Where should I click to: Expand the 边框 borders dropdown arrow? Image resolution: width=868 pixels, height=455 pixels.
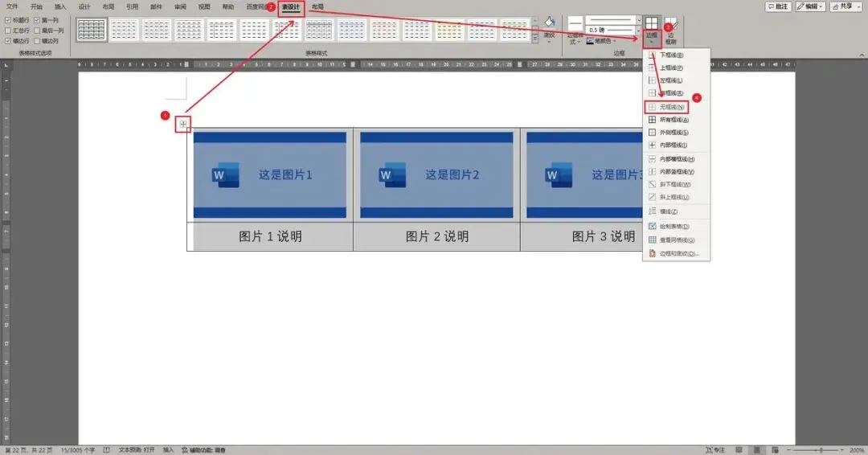tap(652, 42)
